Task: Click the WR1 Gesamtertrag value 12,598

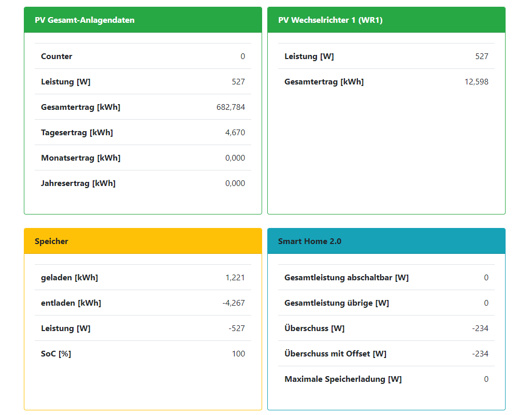Action: coord(476,82)
